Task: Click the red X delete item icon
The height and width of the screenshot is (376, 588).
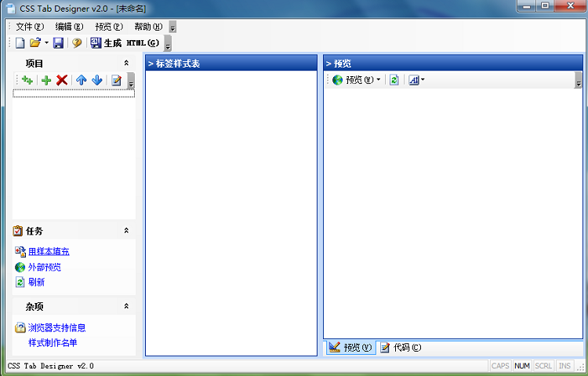Action: pyautogui.click(x=62, y=80)
